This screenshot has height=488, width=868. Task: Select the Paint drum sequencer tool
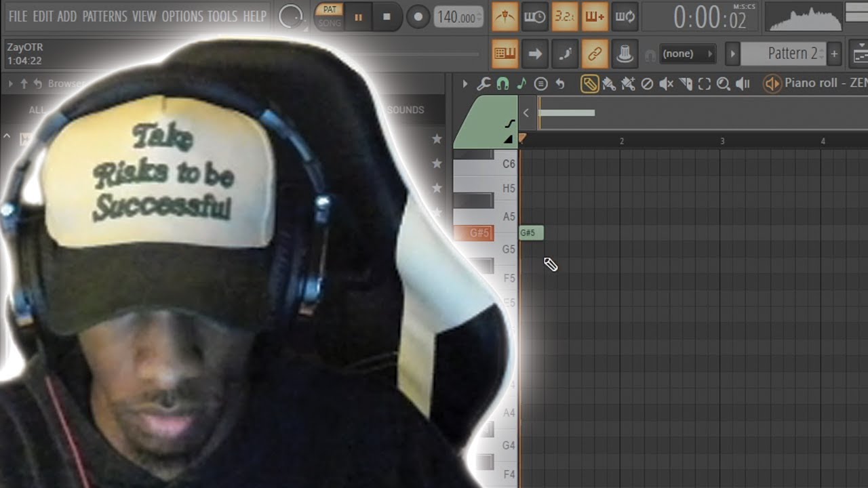pyautogui.click(x=628, y=84)
